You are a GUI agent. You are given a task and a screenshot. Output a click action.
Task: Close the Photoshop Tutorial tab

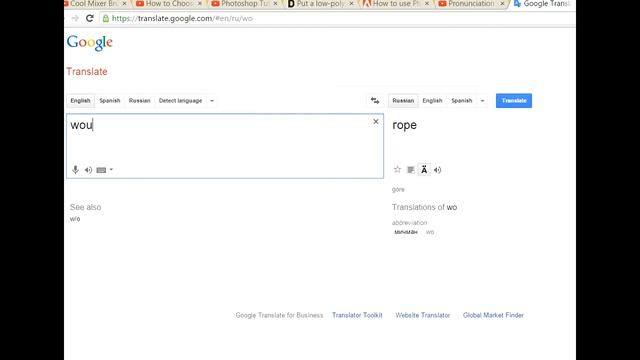276,4
